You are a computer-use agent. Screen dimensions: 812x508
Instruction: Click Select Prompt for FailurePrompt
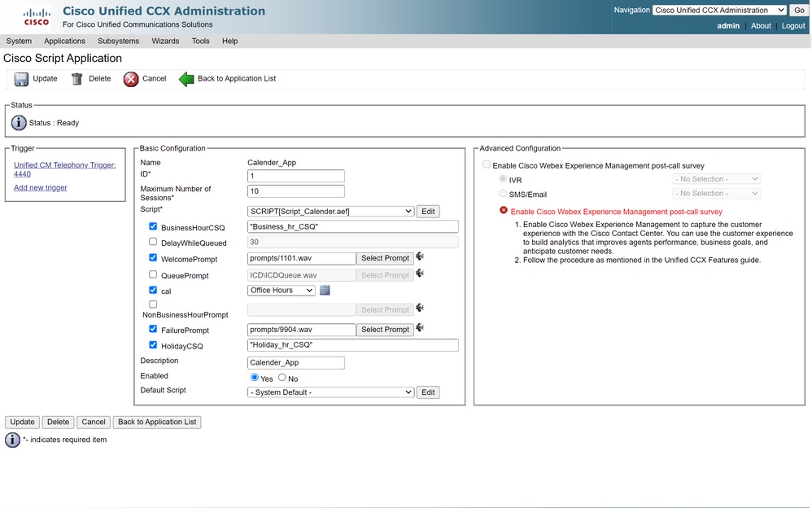tap(385, 330)
